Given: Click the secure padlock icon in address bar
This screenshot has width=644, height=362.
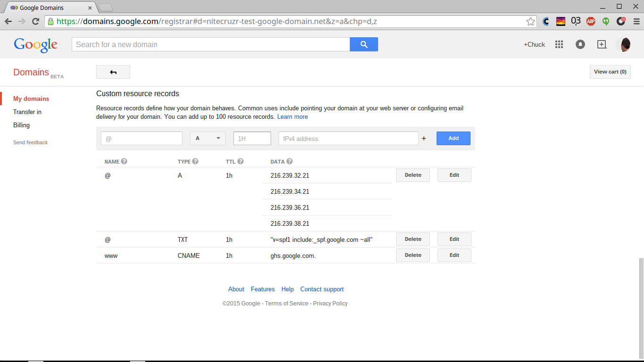Looking at the screenshot, I should [x=50, y=21].
